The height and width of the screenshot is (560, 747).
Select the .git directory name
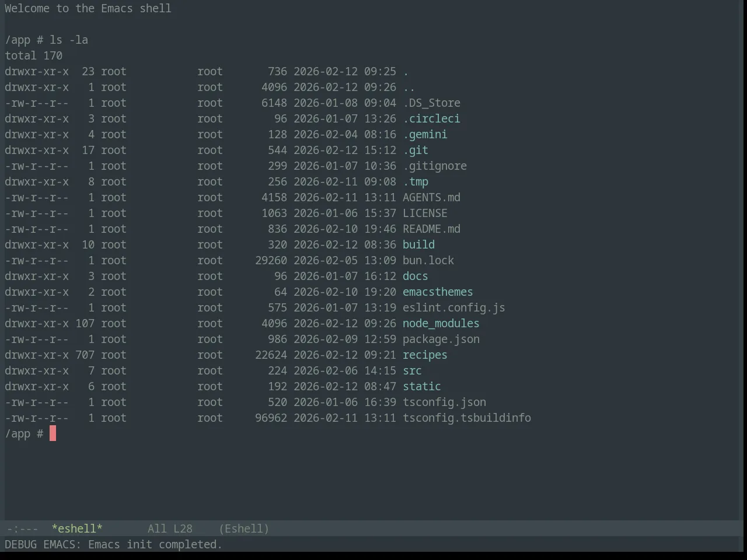click(x=416, y=150)
